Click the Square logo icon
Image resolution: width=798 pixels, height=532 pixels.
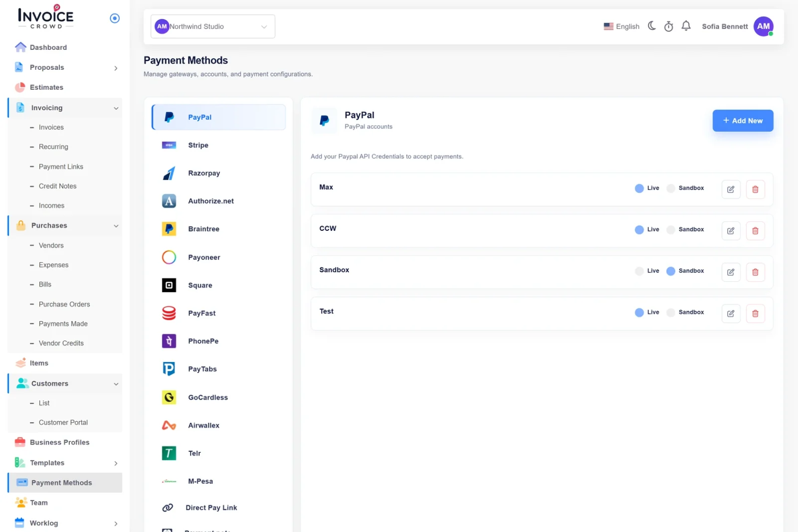169,285
